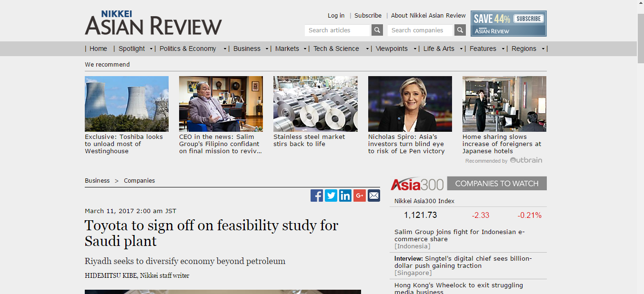Open the Politics & Economy menu
Viewport: 644px width, 294px height.
[188, 49]
